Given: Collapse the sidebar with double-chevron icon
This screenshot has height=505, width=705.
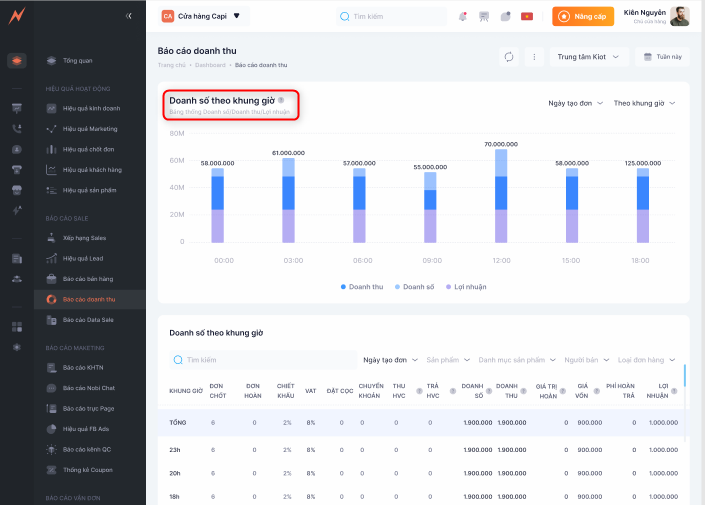Looking at the screenshot, I should [129, 16].
